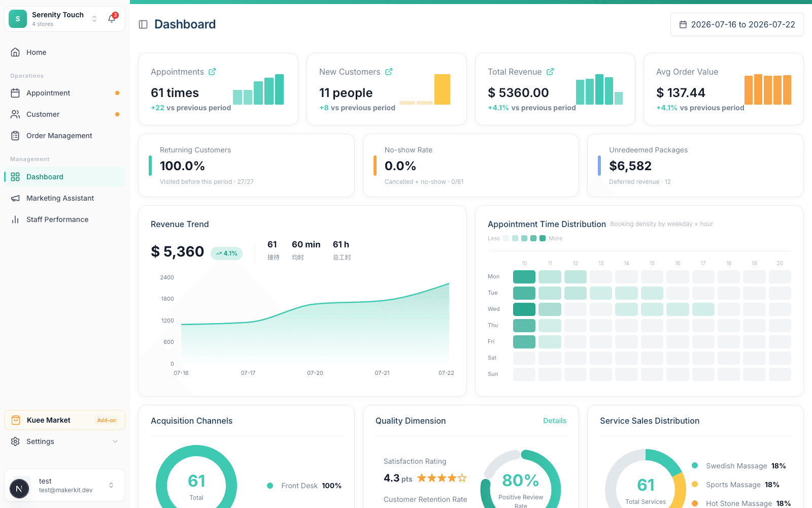The height and width of the screenshot is (508, 812).
Task: Click the 61 h total hours stat
Action: pyautogui.click(x=342, y=250)
